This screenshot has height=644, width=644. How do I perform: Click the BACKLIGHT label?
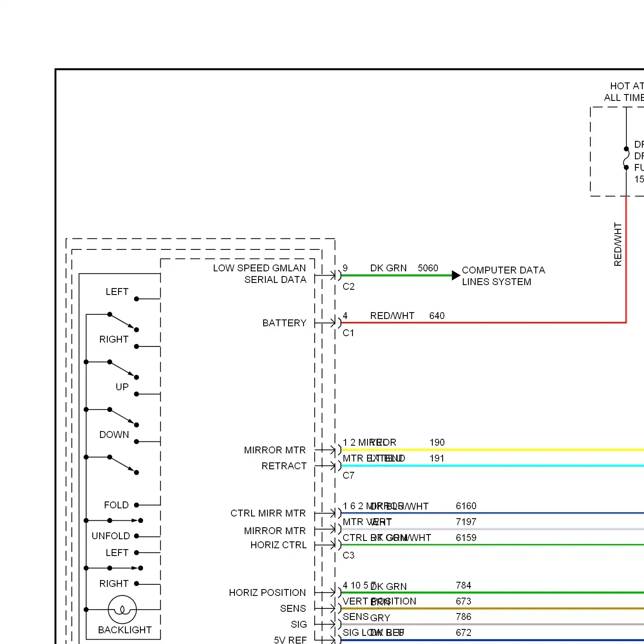(x=125, y=630)
